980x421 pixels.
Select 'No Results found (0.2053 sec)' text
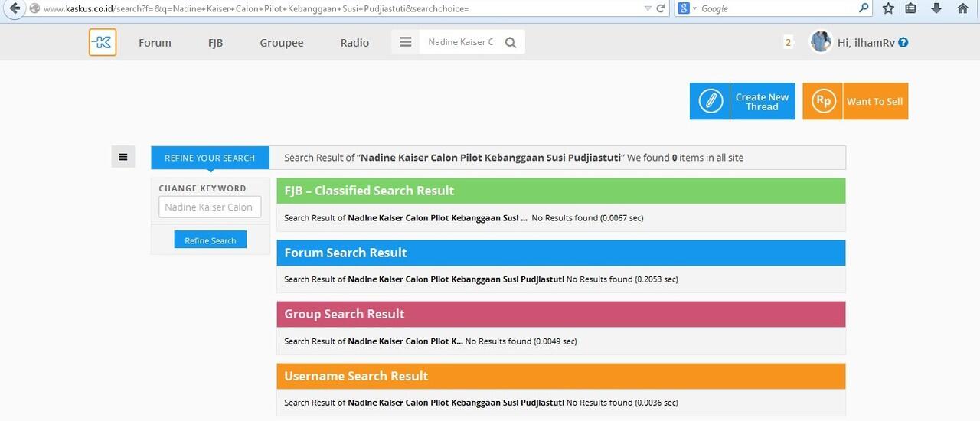[x=622, y=279]
